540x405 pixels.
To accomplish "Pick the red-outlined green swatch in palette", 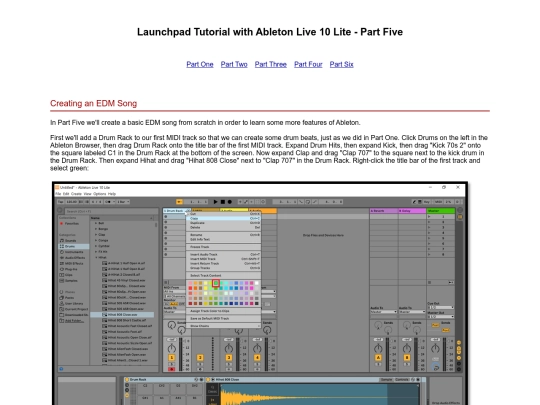I will (x=216, y=283).
